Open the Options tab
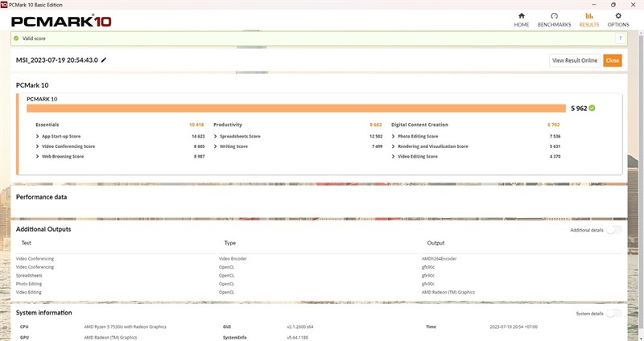Screen dimensions: 644x341 (x=618, y=19)
